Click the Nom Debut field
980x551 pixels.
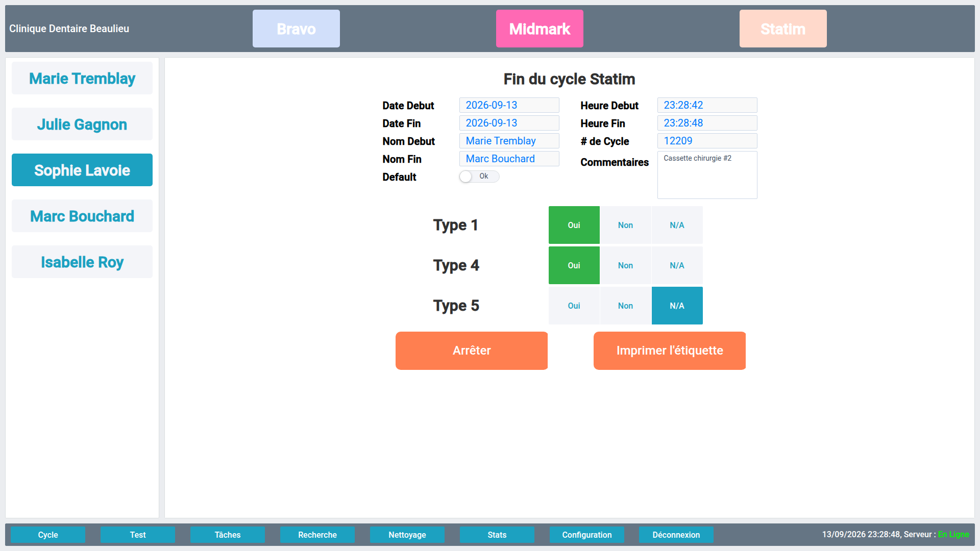(509, 141)
